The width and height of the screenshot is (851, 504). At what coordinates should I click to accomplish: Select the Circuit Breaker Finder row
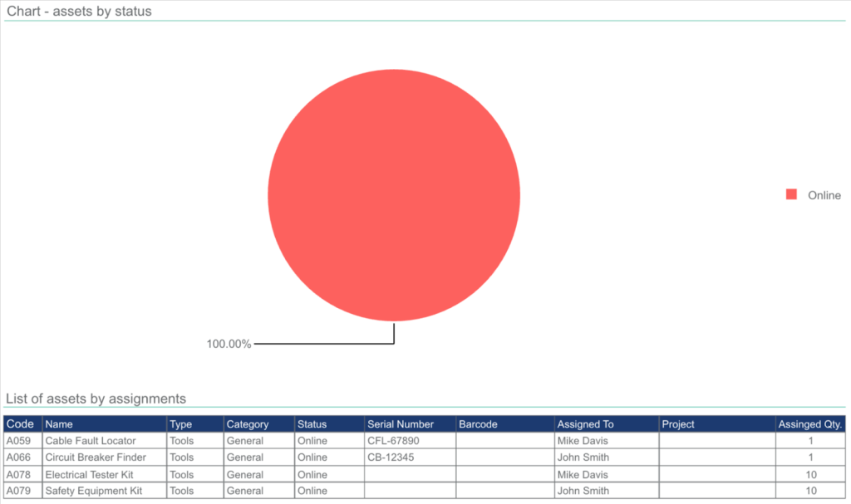[x=96, y=458]
